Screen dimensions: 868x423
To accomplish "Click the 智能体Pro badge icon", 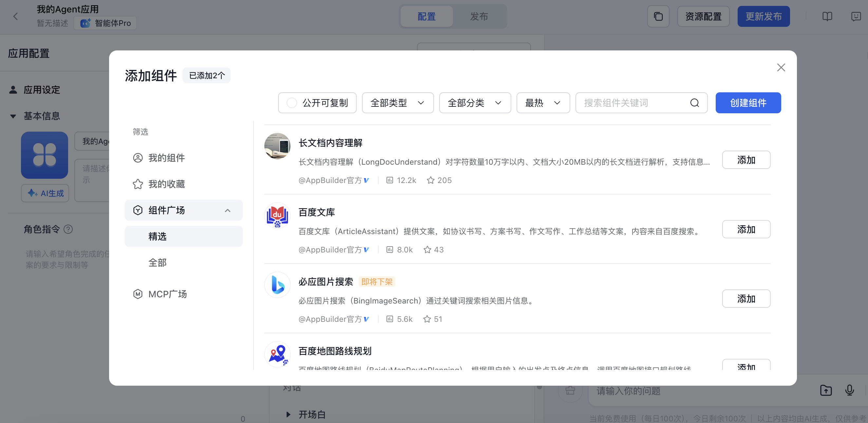I will pos(85,23).
